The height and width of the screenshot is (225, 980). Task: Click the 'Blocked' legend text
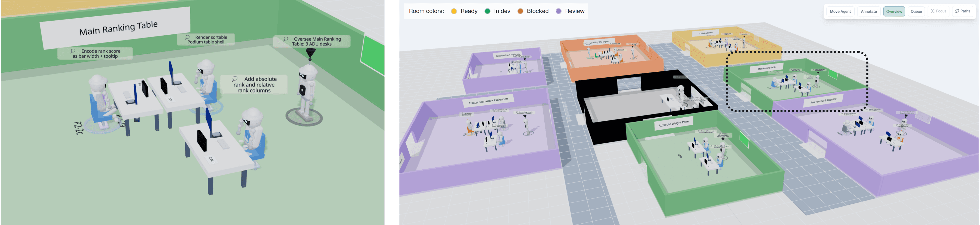537,11
